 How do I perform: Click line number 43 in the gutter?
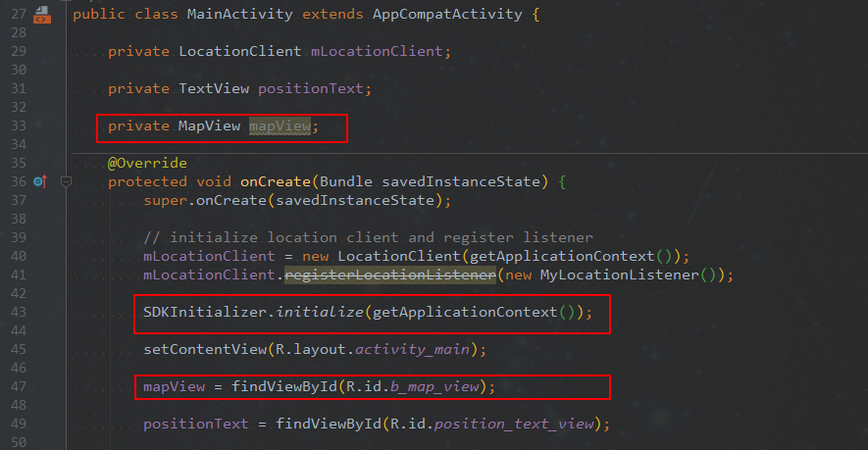(19, 312)
